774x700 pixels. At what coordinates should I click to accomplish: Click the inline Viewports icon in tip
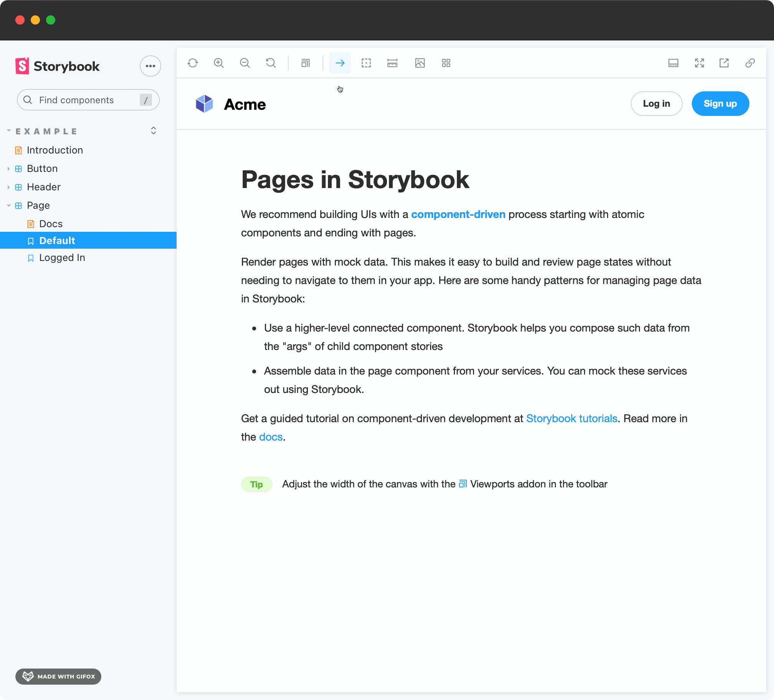pyautogui.click(x=463, y=484)
